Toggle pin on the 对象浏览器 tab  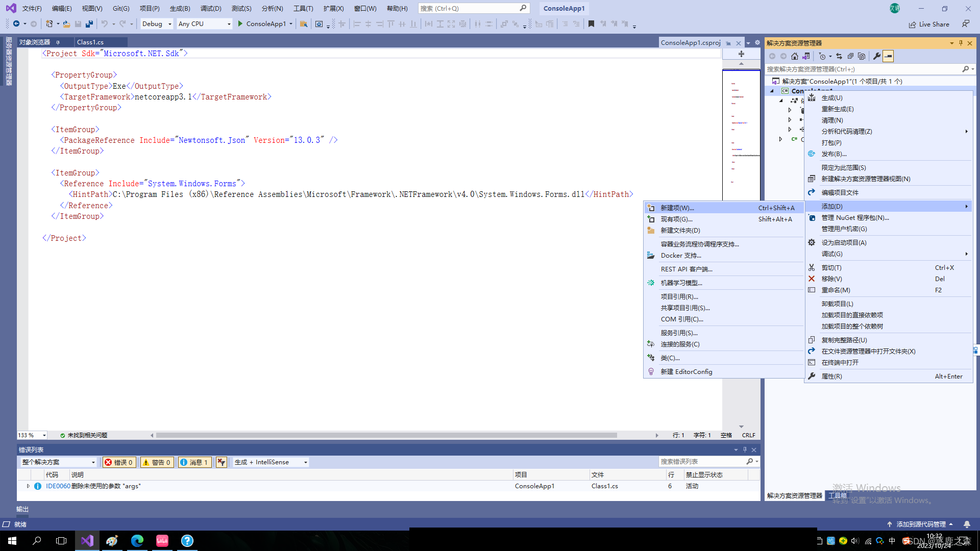(58, 42)
